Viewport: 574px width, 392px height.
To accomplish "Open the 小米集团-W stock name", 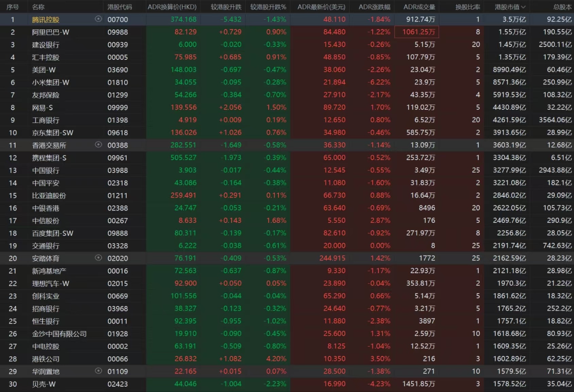I will pos(51,83).
